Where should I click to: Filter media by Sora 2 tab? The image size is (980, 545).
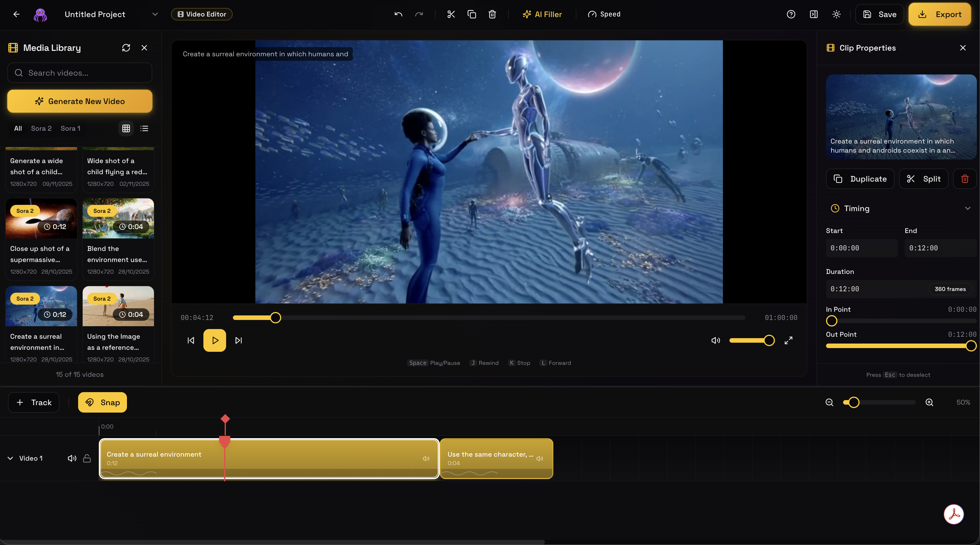(41, 128)
